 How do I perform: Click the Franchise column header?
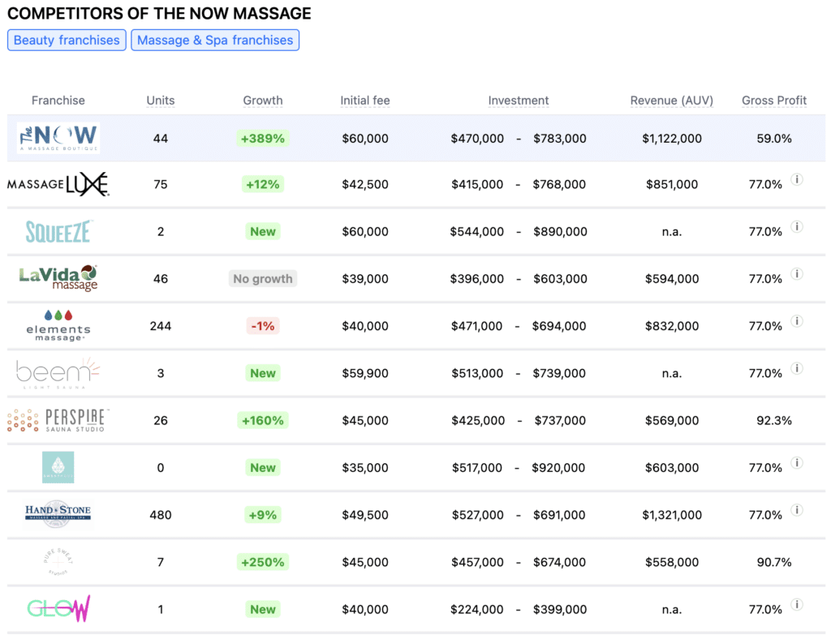click(x=58, y=101)
